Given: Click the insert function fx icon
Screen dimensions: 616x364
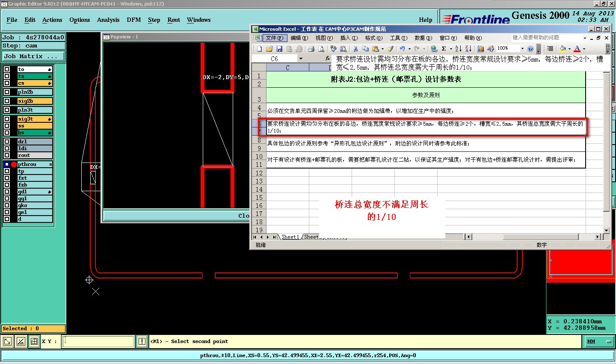Looking at the screenshot, I should (x=328, y=59).
